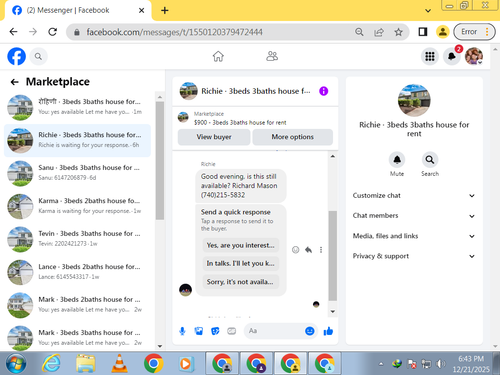Open account profile picture menu
500x375 pixels.
tap(474, 56)
